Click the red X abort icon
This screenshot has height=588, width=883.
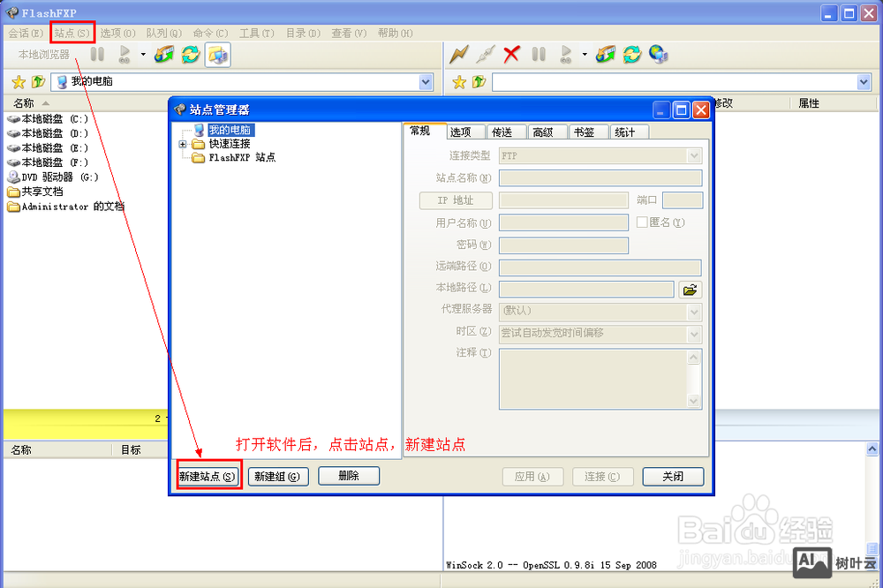coord(511,55)
